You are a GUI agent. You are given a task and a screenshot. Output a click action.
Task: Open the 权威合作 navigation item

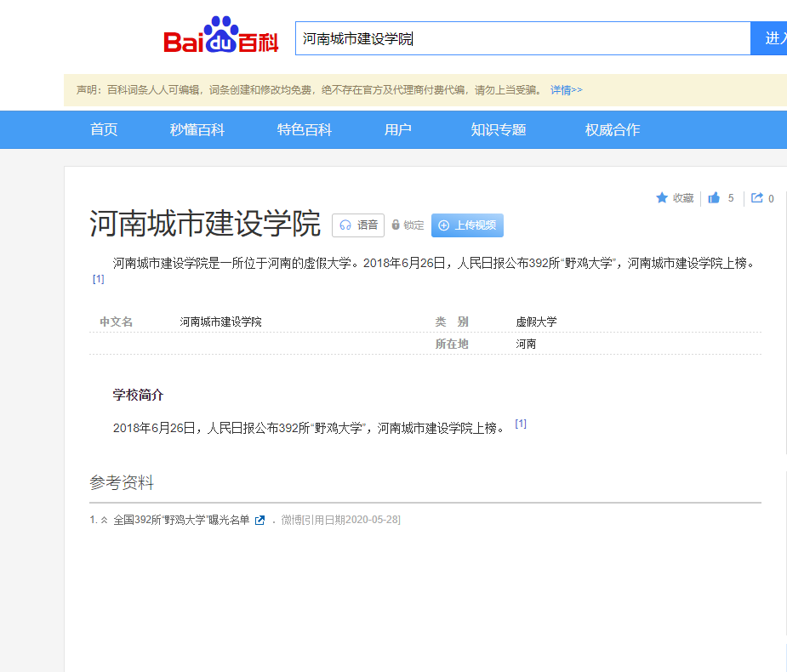point(611,129)
